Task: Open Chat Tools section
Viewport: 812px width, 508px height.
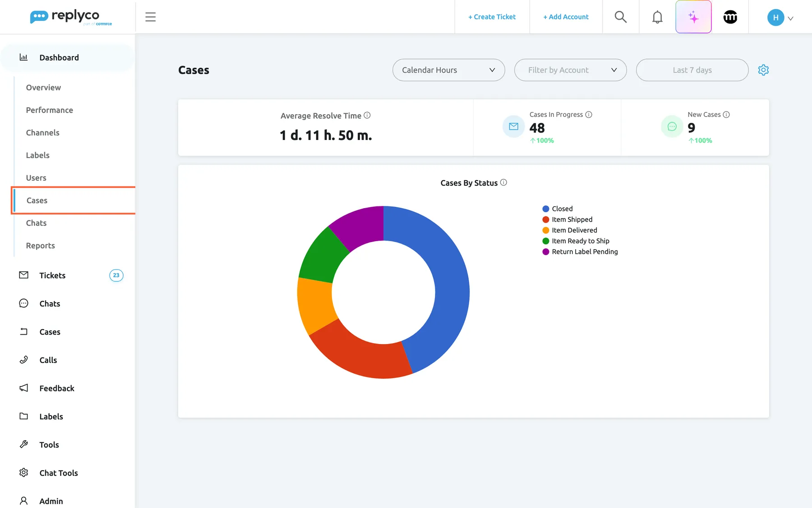Action: (x=59, y=473)
